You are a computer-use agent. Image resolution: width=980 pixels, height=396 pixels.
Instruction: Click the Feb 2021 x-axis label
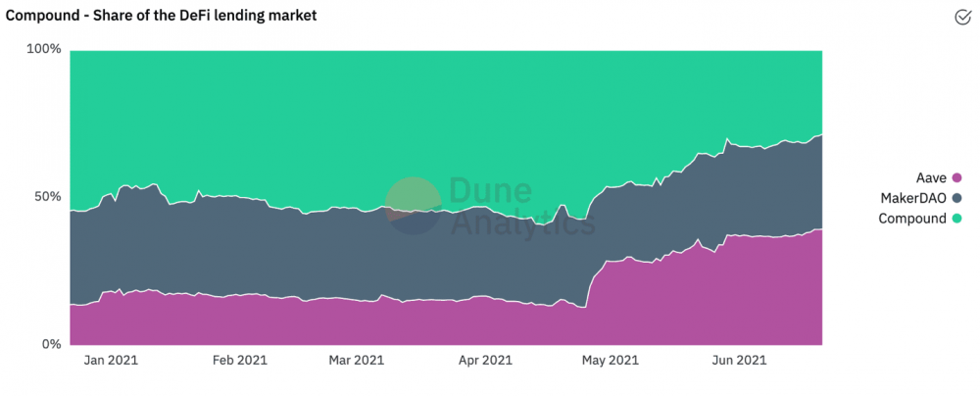(x=238, y=361)
